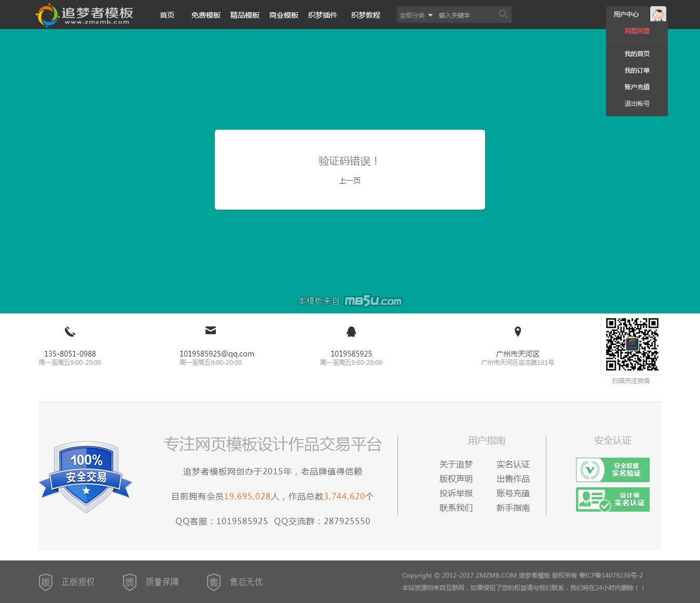Click the phone contact icon
Image resolution: width=700 pixels, height=603 pixels.
pos(70,332)
